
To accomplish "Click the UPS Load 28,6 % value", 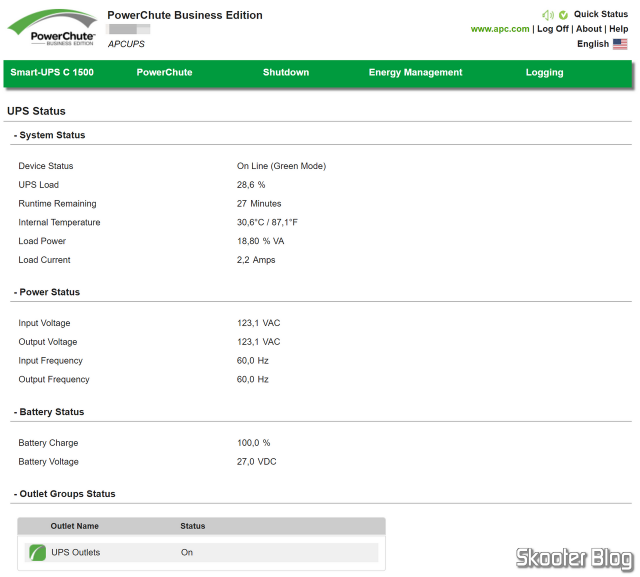I will click(251, 185).
